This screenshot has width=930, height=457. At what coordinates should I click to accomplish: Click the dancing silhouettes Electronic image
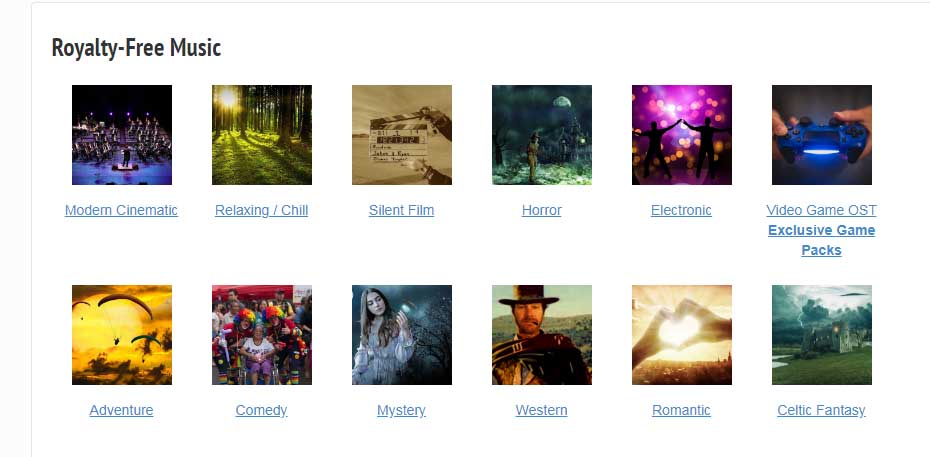coord(681,135)
